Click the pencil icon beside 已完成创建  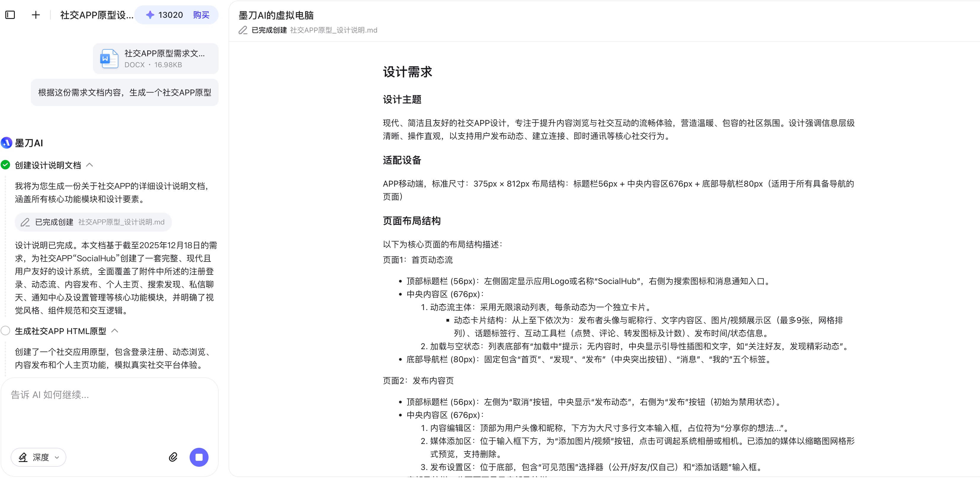(25, 222)
